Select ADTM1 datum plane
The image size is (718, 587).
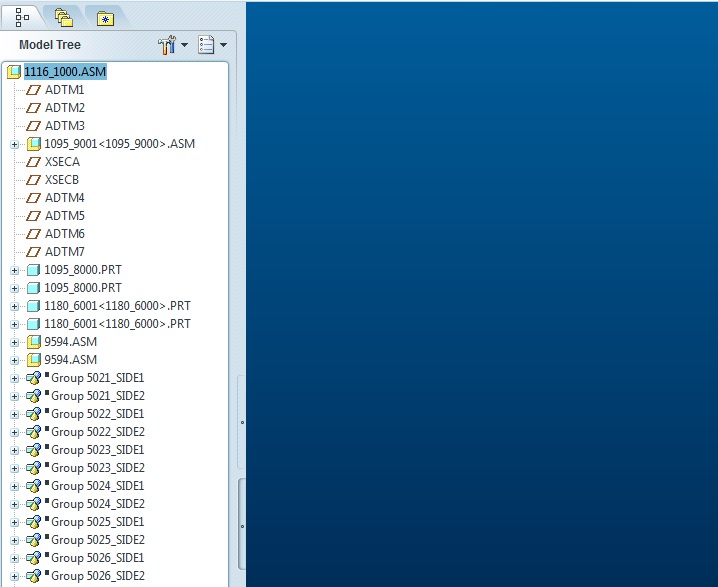click(x=65, y=90)
